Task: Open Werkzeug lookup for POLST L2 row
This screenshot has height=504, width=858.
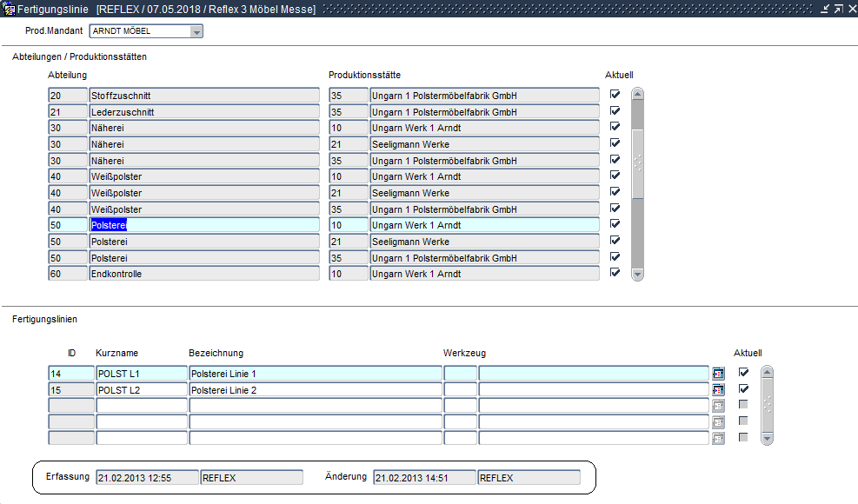Action: (x=717, y=390)
